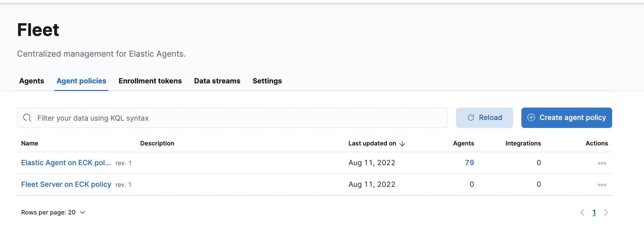Select the Data streams tab

217,81
